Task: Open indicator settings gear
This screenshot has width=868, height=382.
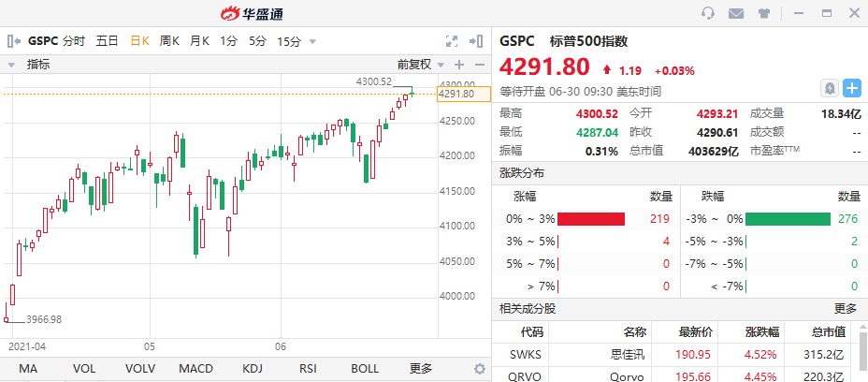Action: point(480,369)
